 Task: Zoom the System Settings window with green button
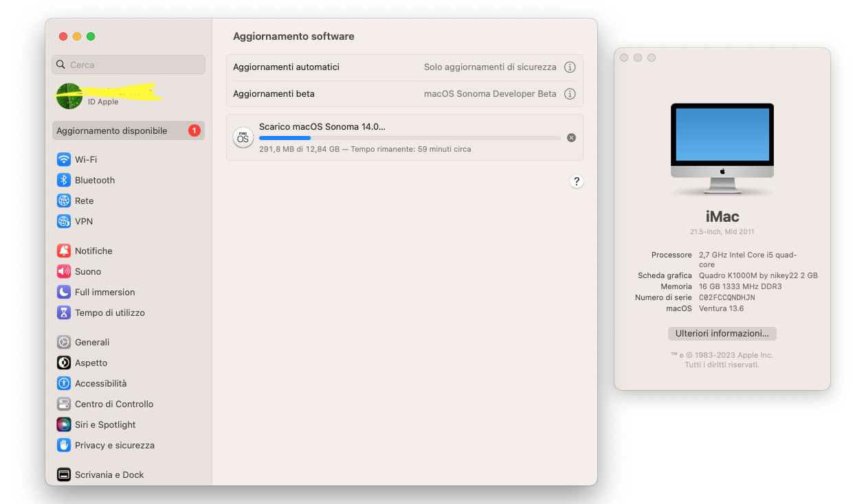91,36
